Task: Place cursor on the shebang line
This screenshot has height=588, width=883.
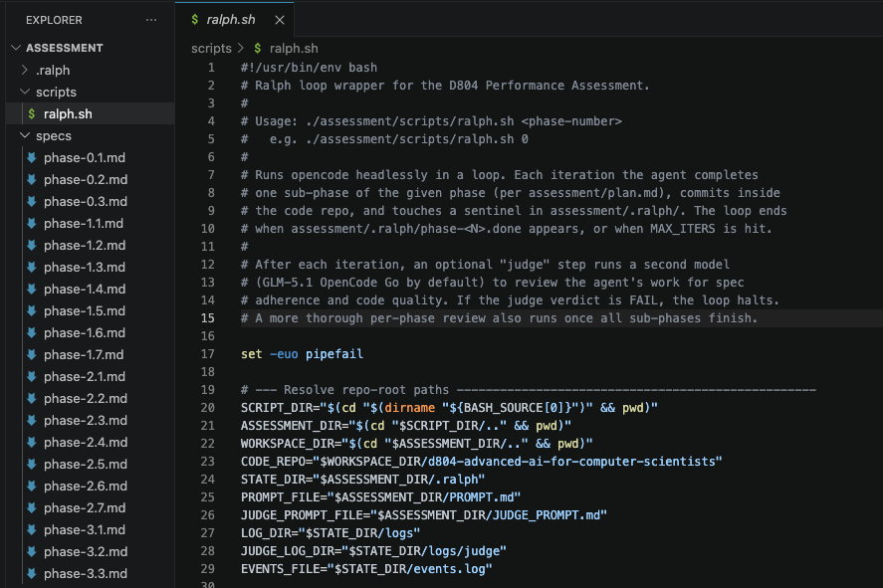Action: [309, 68]
